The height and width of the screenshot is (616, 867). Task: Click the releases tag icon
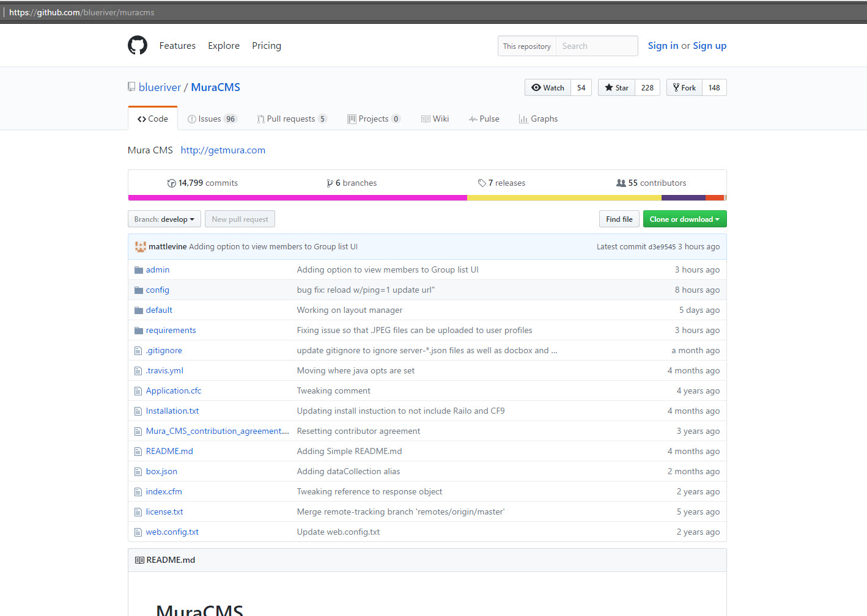pos(482,183)
